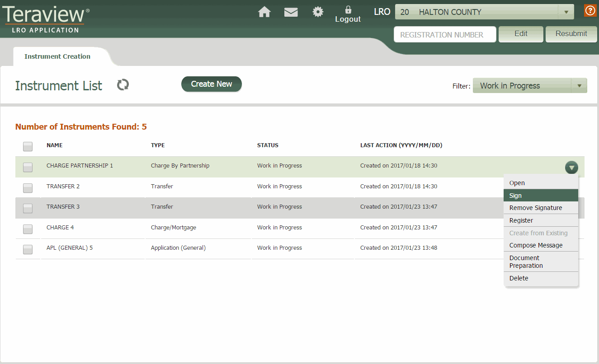The image size is (599, 364).
Task: Open the Messages envelope icon
Action: [291, 12]
